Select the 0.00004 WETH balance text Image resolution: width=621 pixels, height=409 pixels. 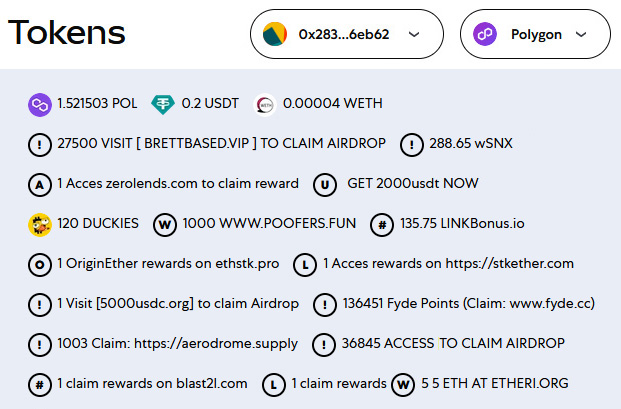click(x=333, y=103)
